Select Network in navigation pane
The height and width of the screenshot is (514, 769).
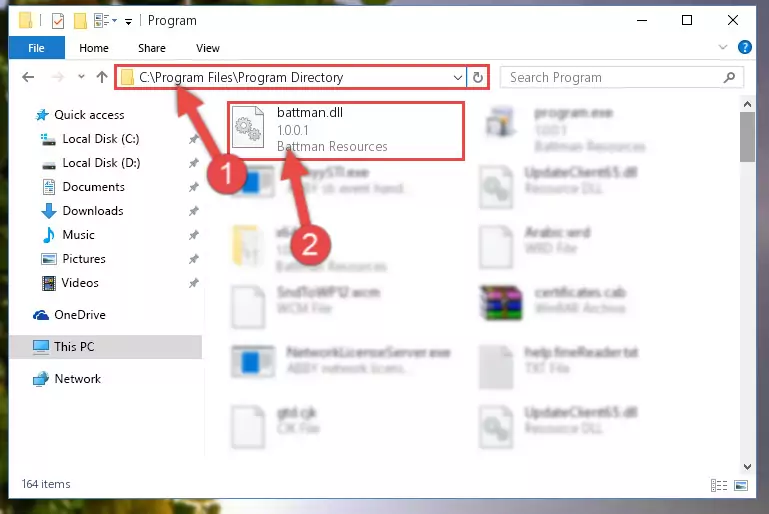pyautogui.click(x=67, y=379)
